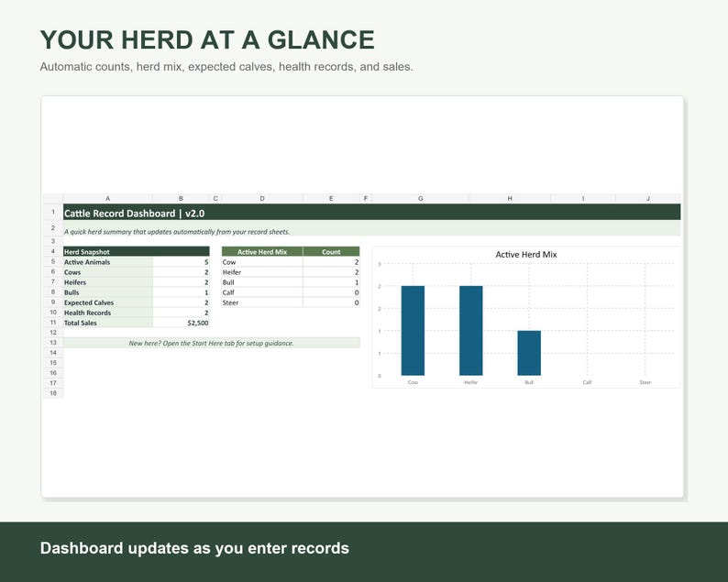Click the 'Heifer' axis label under chart
The width and height of the screenshot is (728, 582).
470,382
